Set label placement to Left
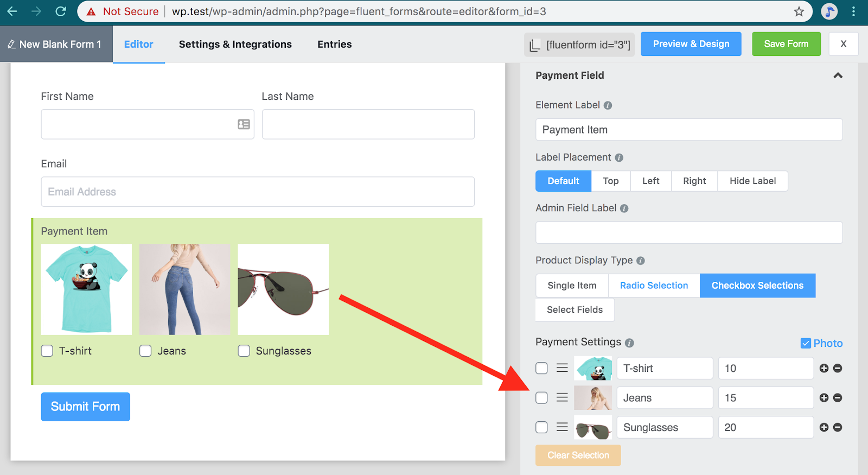Viewport: 868px width, 475px height. pyautogui.click(x=651, y=181)
